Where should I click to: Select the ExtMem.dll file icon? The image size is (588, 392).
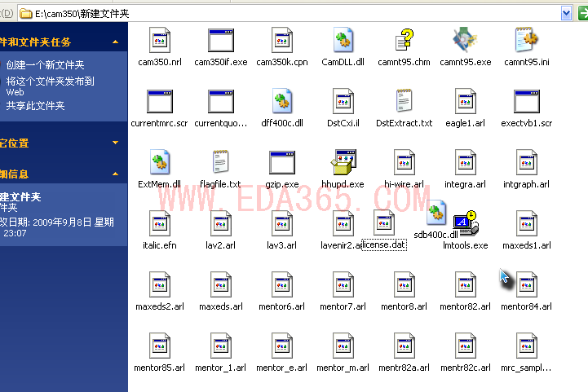[x=160, y=162]
